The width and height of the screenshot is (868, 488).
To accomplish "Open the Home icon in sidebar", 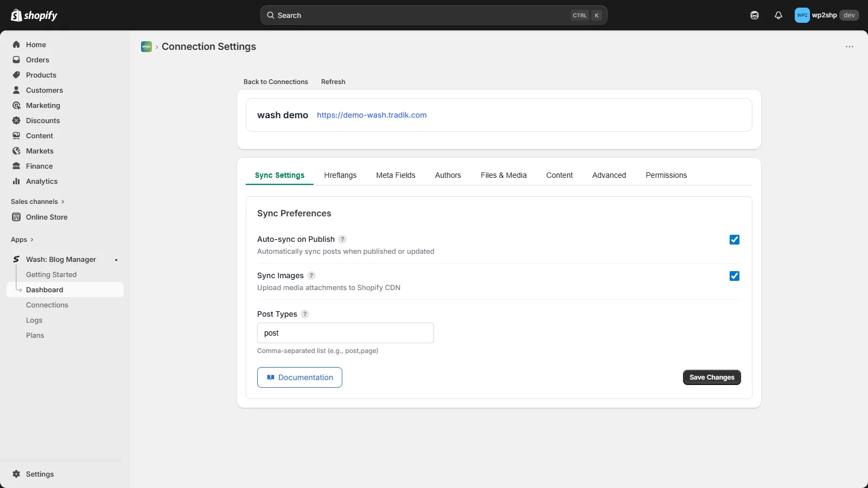I will (x=16, y=44).
